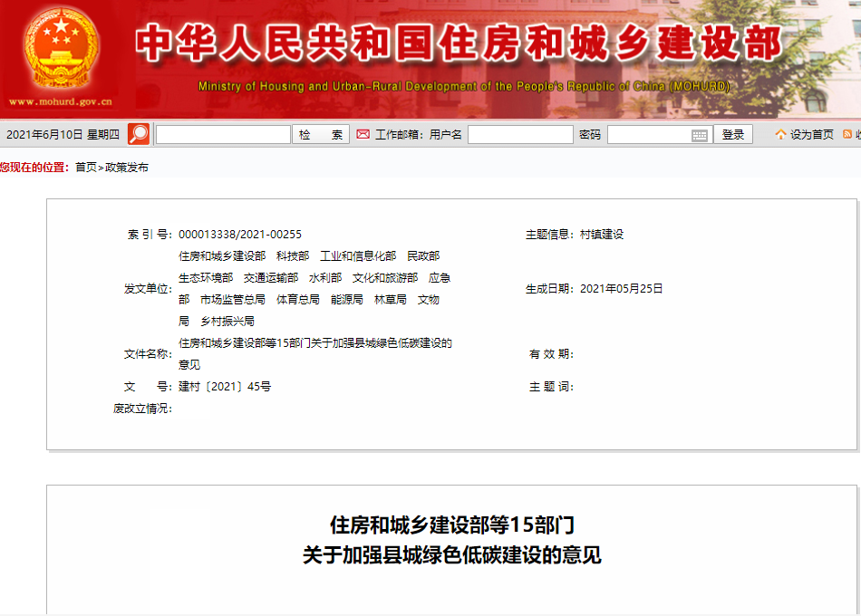The image size is (861, 616).
Task: Click 生态环境部 in issuing units
Action: 206,278
